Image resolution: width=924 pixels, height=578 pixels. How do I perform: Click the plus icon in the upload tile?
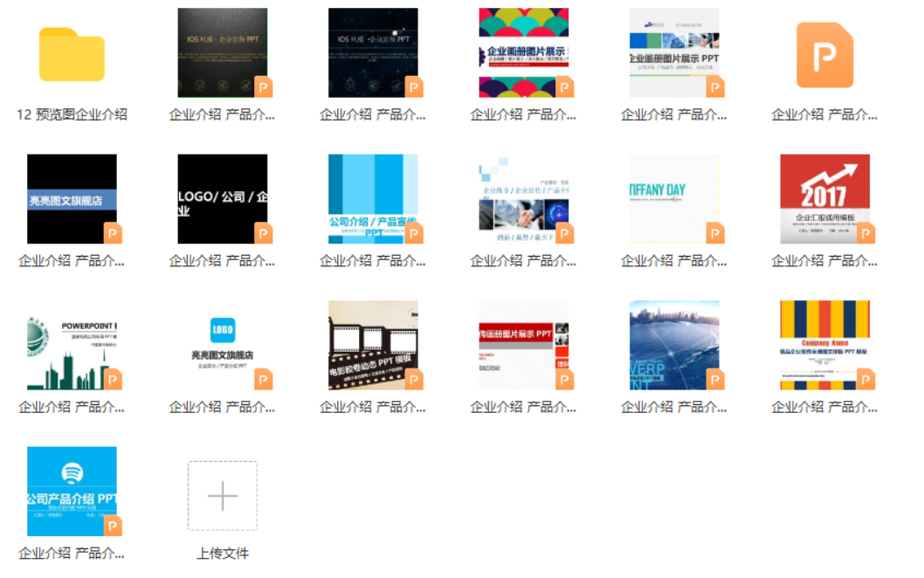click(222, 495)
